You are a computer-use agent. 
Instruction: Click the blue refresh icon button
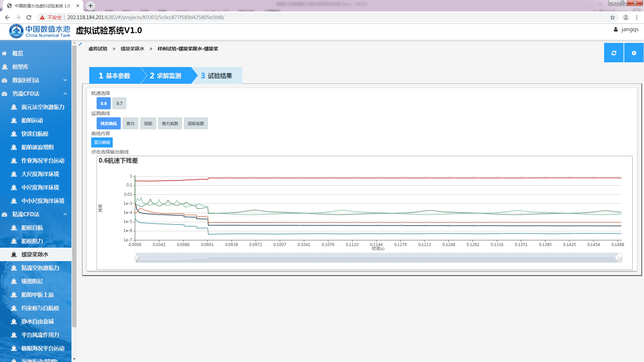click(613, 53)
